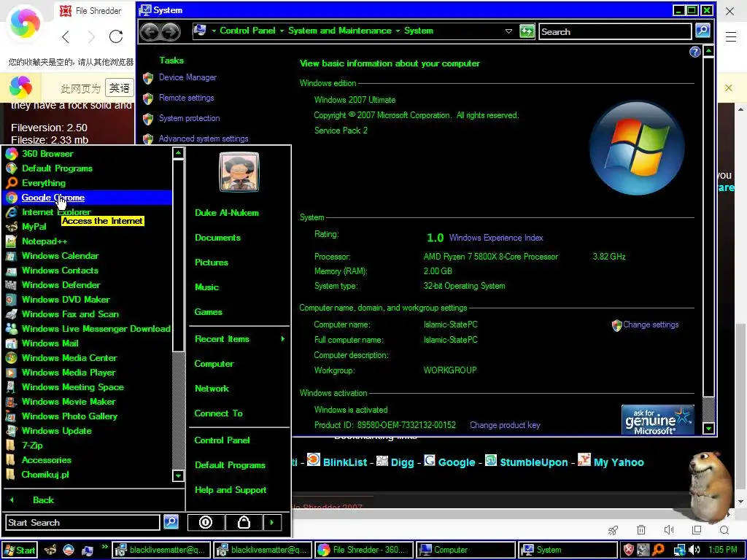Click the power button in Start menu
Viewport: 747px width, 560px height.
(205, 522)
